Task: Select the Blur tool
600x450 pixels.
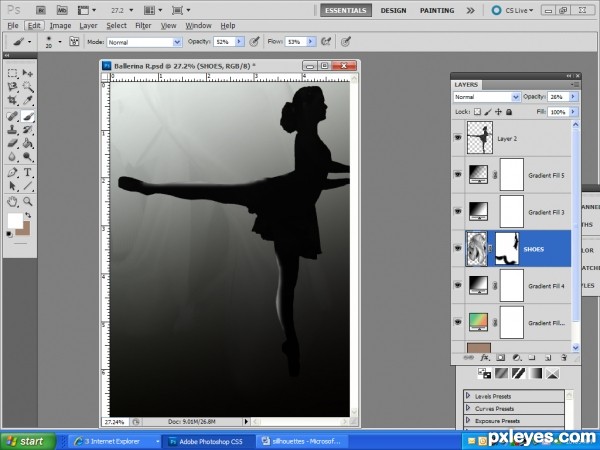Action: pyautogui.click(x=13, y=157)
